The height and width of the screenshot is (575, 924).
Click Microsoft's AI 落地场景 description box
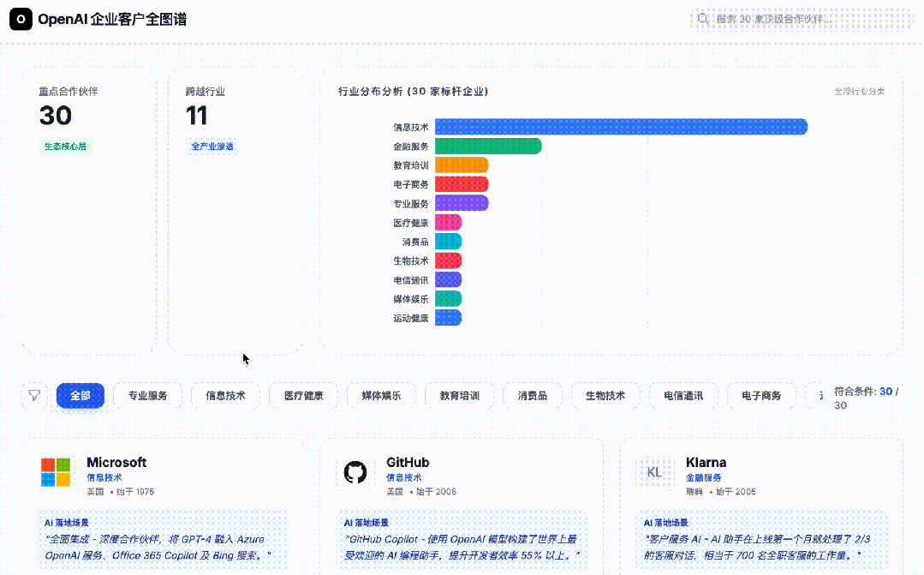point(164,540)
